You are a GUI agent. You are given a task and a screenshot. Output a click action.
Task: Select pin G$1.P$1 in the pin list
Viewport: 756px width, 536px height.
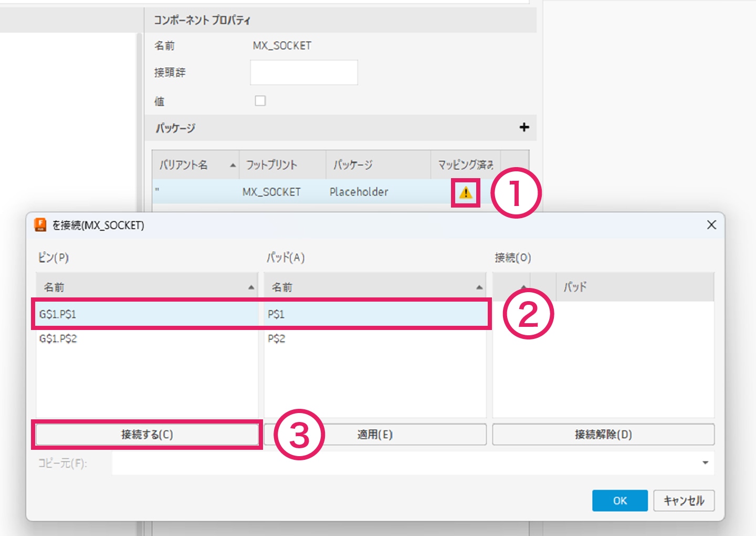click(x=58, y=314)
